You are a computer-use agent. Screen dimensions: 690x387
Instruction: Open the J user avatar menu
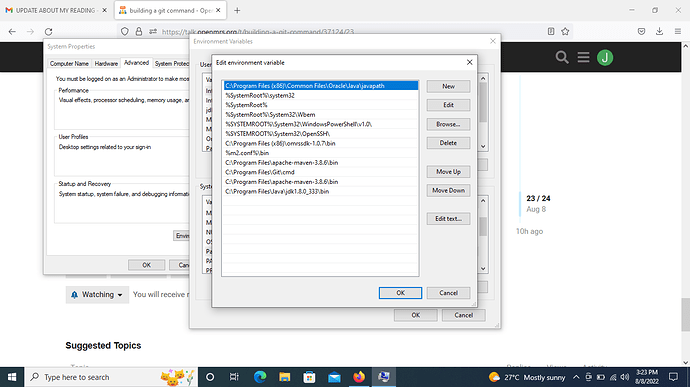[x=605, y=58]
